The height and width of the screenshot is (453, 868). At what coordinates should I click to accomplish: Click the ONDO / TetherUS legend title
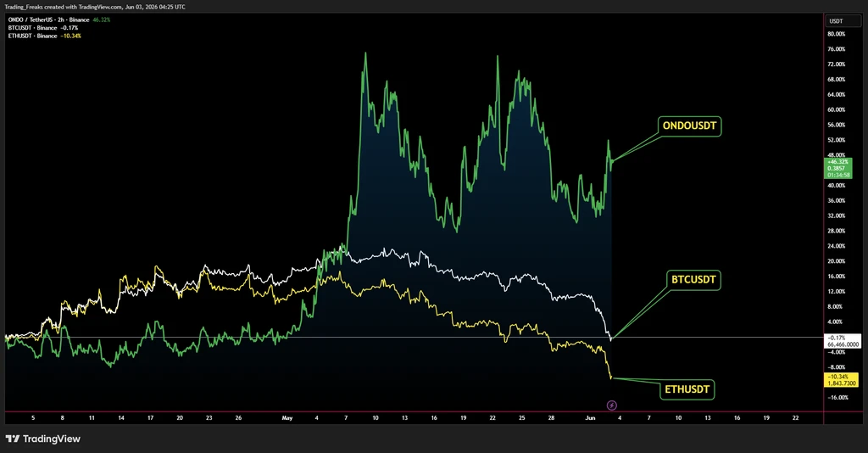coord(48,20)
